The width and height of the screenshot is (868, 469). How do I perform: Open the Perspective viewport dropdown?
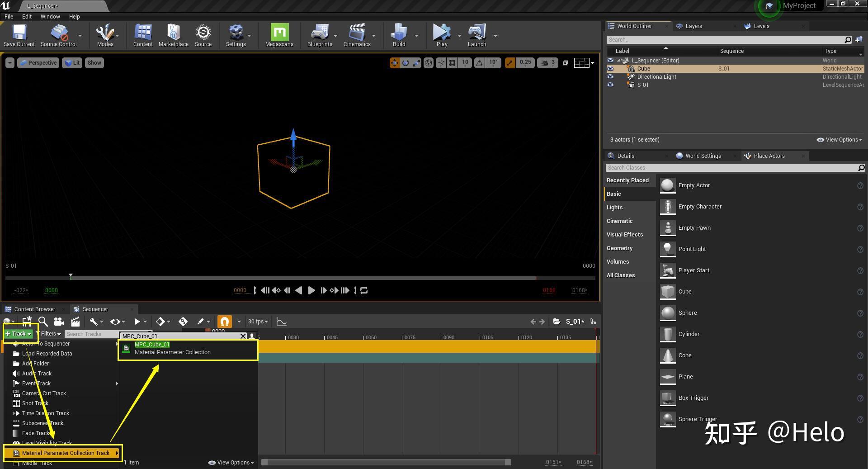38,62
